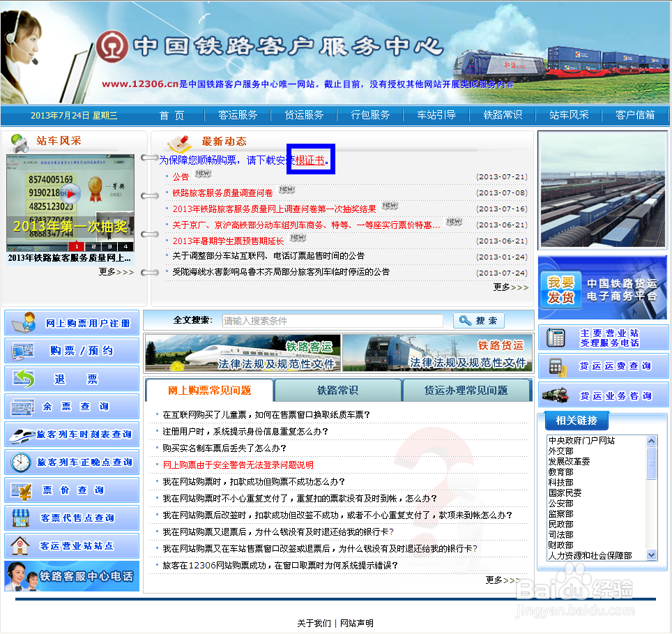Click the 我要发货 freight e-commerce banner
The height and width of the screenshot is (634, 672).
pyautogui.click(x=602, y=287)
